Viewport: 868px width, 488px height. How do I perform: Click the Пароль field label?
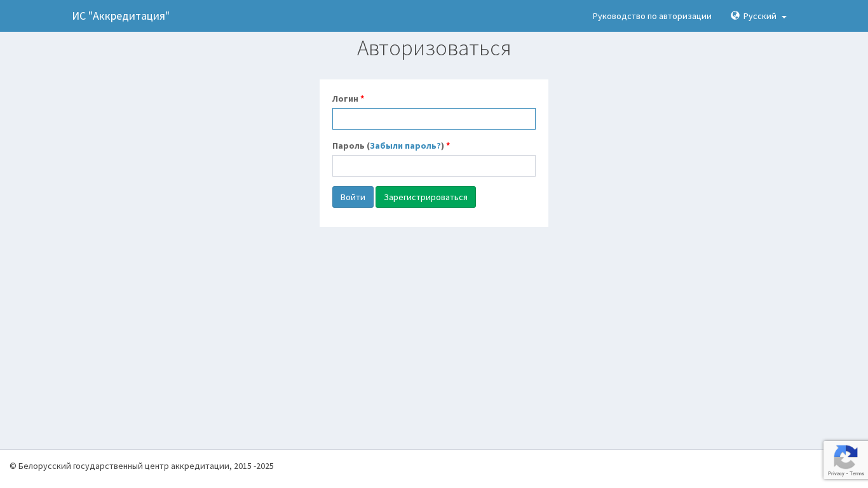(348, 146)
